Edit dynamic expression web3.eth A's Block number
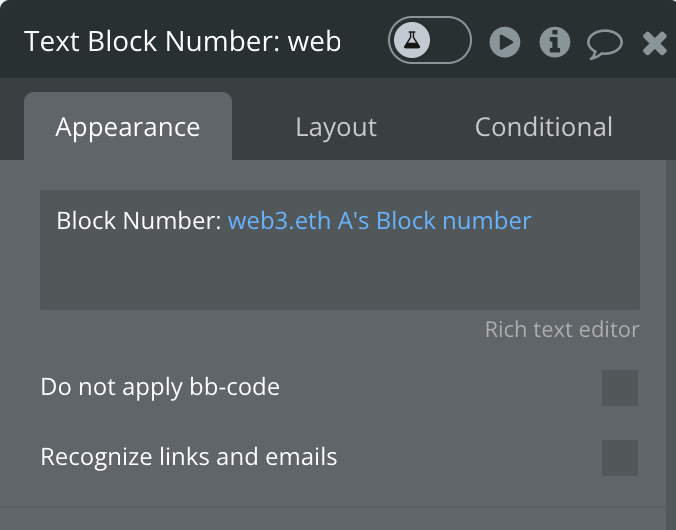676x530 pixels. (x=379, y=221)
